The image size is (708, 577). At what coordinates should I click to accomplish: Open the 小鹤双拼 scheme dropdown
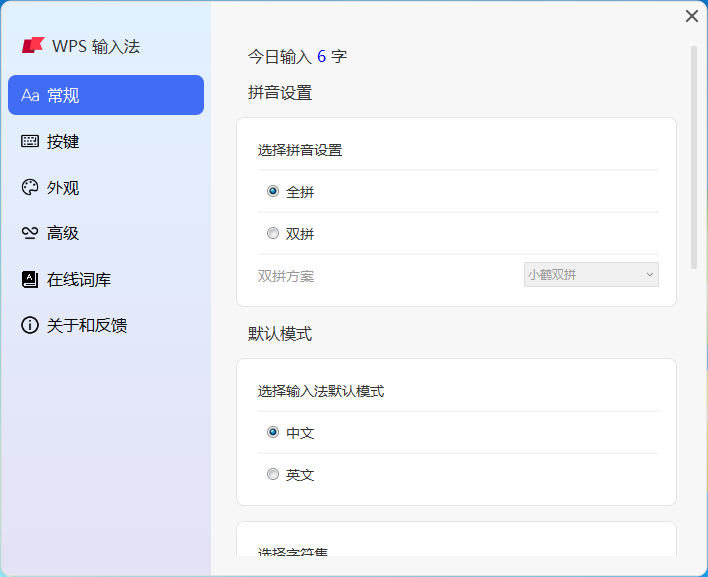(x=591, y=275)
